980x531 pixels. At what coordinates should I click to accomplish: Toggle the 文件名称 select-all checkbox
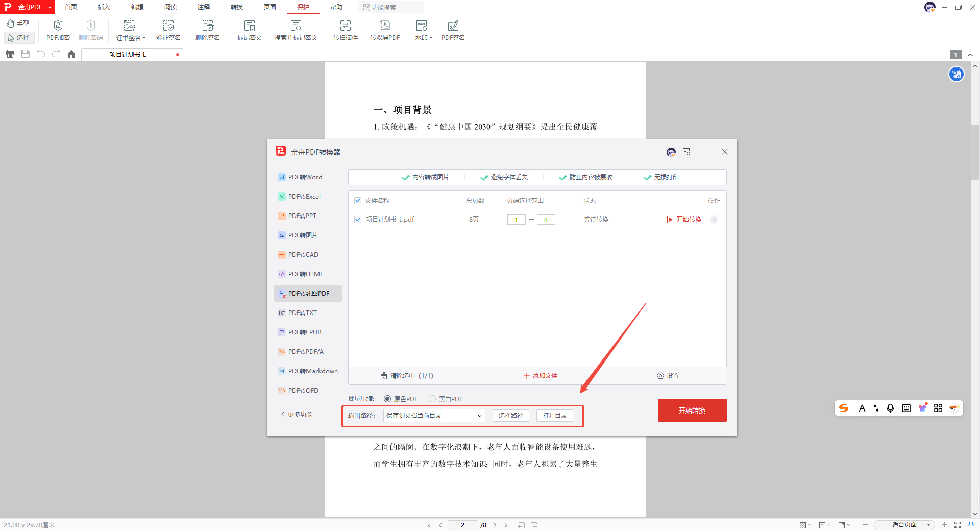pos(358,201)
